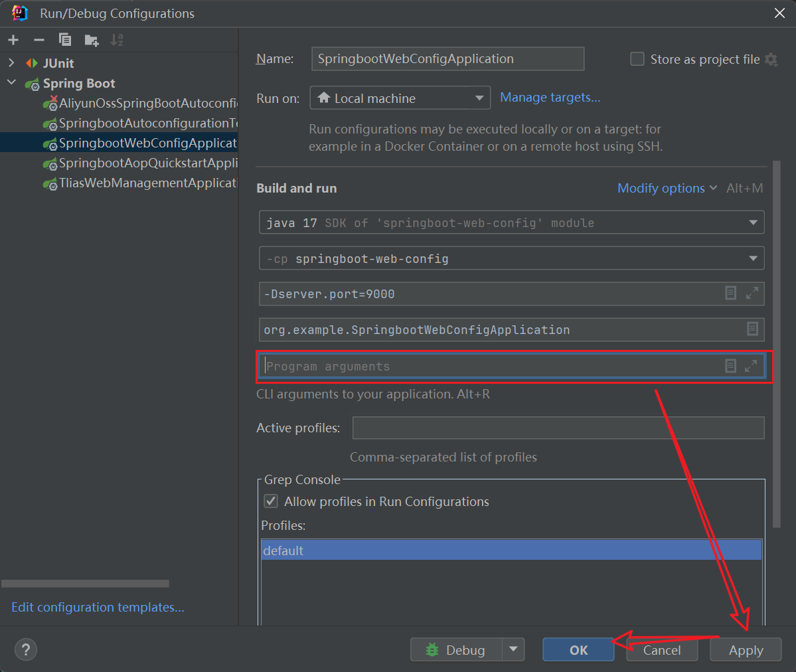This screenshot has height=672, width=796.
Task: Sort configurations alphabetically icon
Action: (x=117, y=40)
